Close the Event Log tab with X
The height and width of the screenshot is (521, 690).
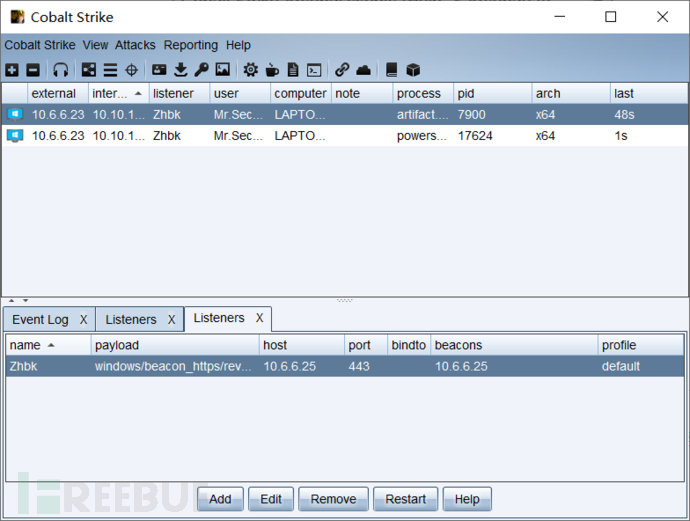click(x=84, y=320)
